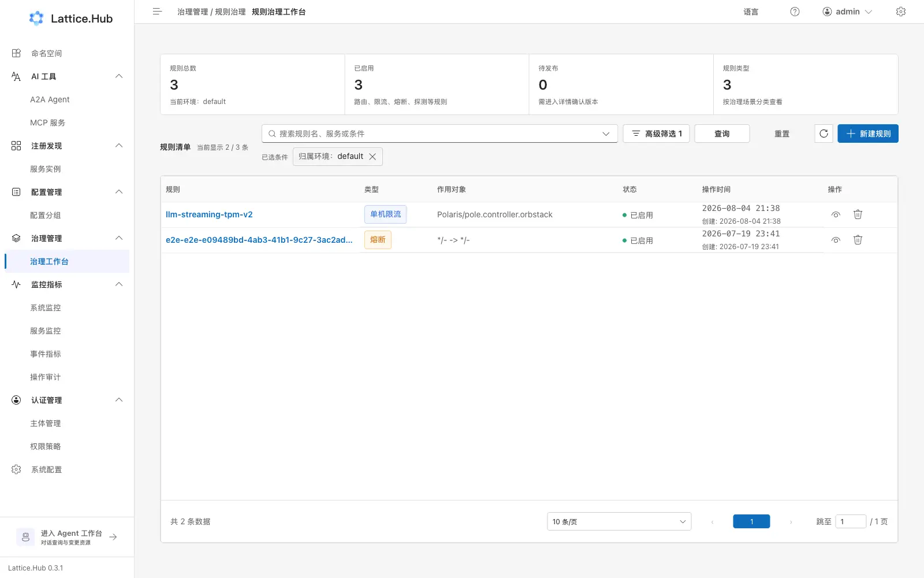
Task: Select 治理工作台 in the sidebar
Action: point(67,261)
